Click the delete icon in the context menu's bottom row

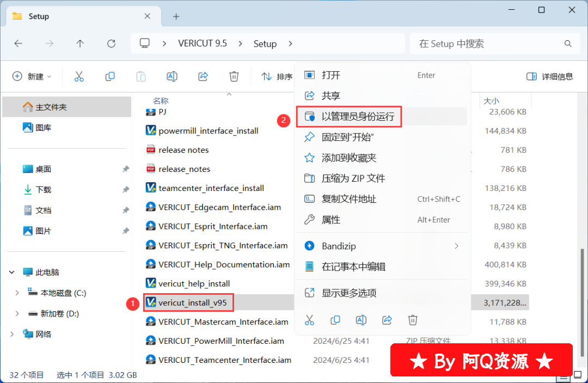pyautogui.click(x=413, y=320)
